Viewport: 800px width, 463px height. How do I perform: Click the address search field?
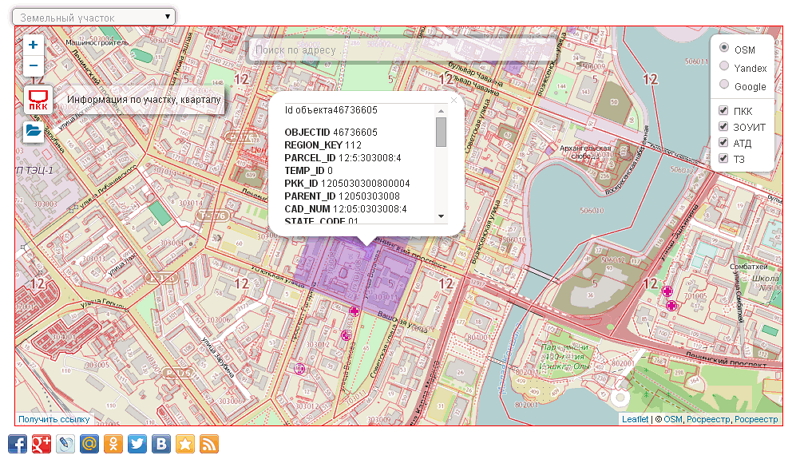(402, 50)
